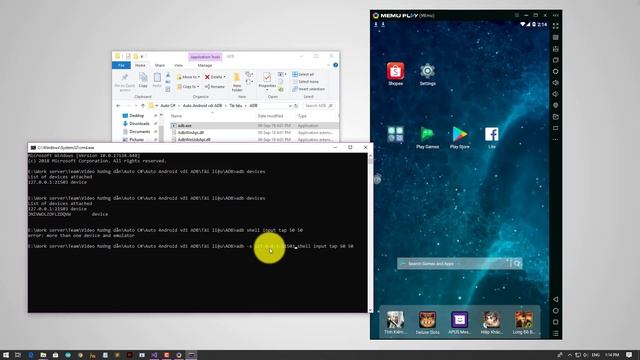Click Properties icon in Explorer ribbon
640x360 pixels.
267,80
